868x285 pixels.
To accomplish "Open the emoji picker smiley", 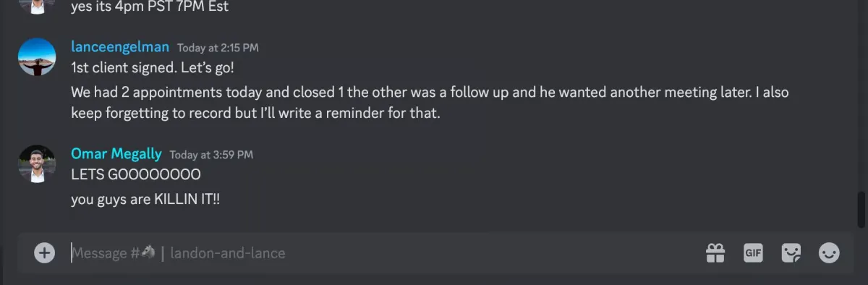I will coord(829,252).
